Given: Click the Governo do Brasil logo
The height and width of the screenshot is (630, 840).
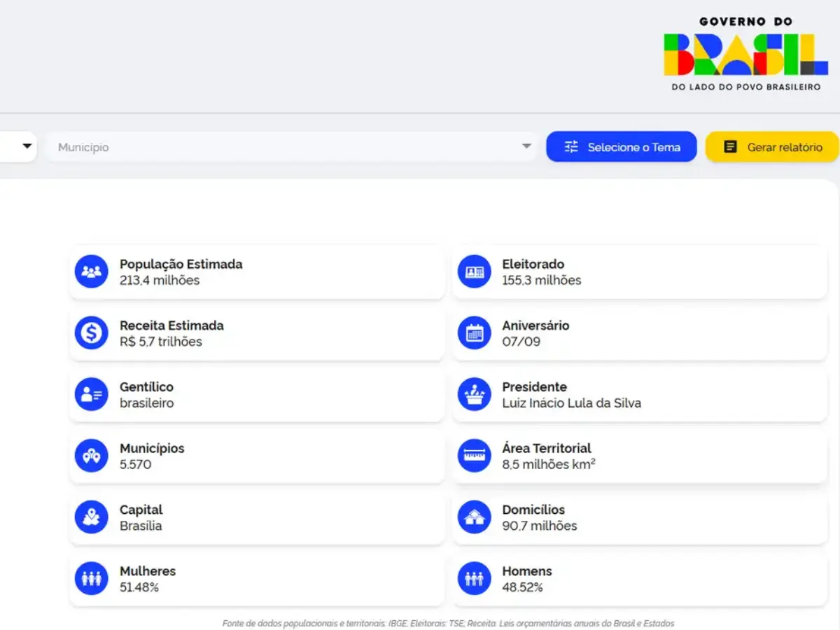Looking at the screenshot, I should [745, 54].
